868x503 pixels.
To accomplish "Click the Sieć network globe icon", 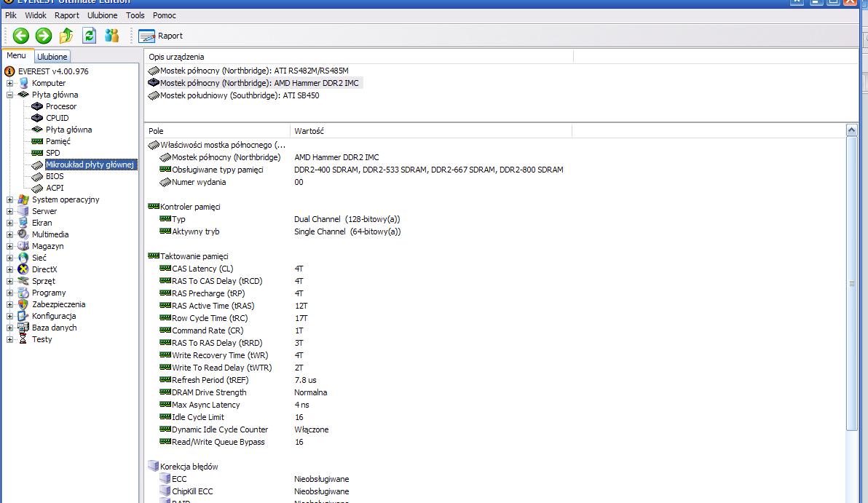I will 23,258.
